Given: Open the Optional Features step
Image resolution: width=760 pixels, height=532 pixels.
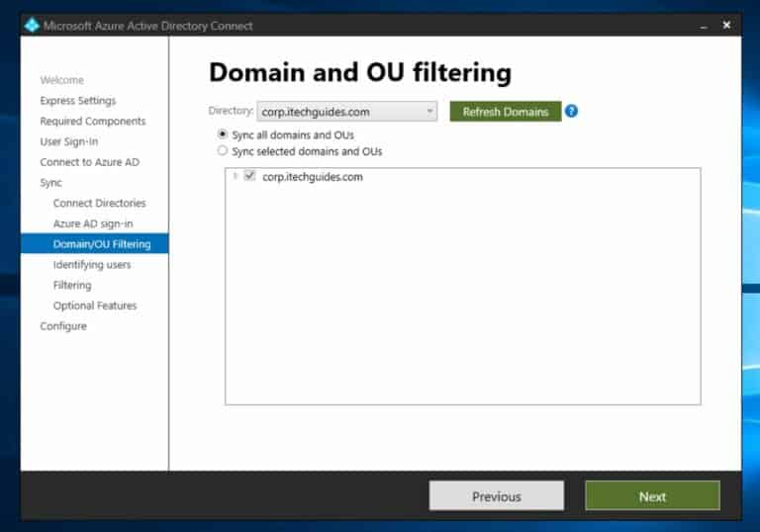Looking at the screenshot, I should (95, 306).
